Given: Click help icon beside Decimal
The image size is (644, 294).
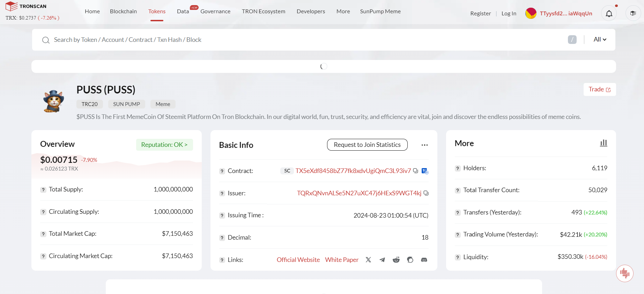Looking at the screenshot, I should coord(222,238).
